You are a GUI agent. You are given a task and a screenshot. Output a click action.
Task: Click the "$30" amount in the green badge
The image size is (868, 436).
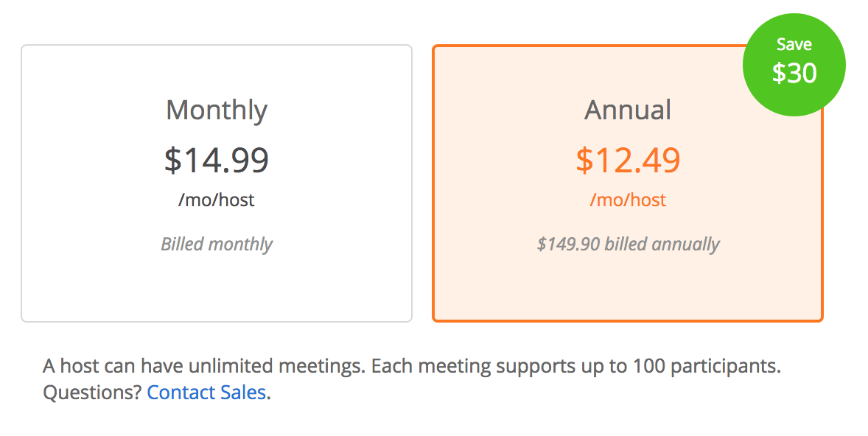tap(794, 72)
